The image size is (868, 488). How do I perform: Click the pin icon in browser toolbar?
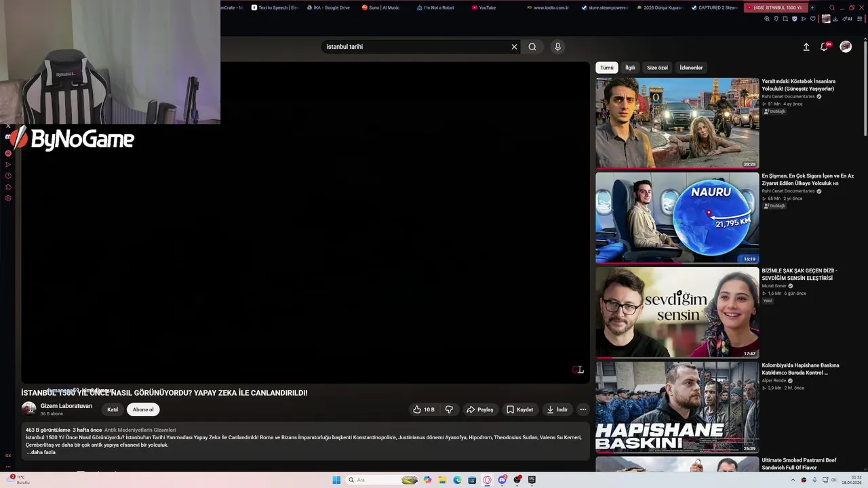point(776,19)
